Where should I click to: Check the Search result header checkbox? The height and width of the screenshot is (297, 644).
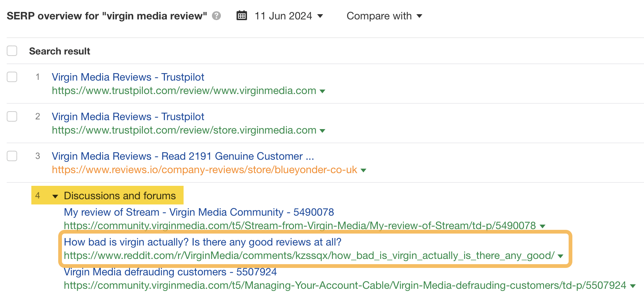click(x=12, y=50)
